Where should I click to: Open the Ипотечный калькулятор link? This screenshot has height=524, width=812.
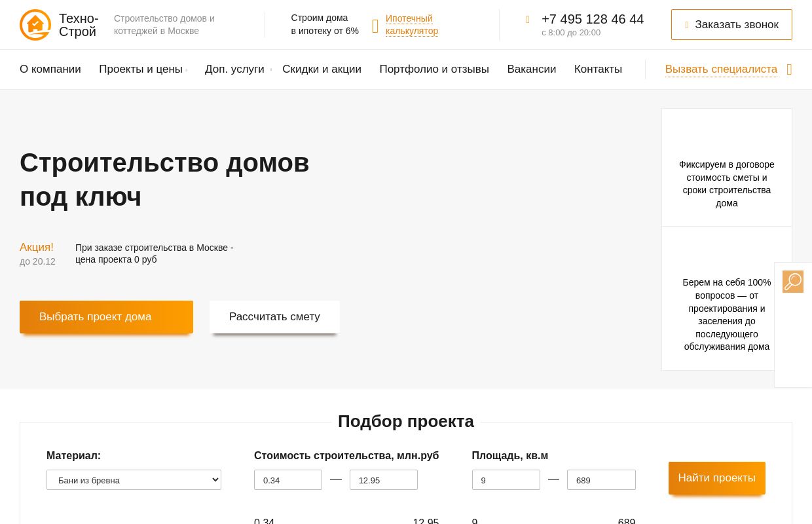[x=412, y=24]
